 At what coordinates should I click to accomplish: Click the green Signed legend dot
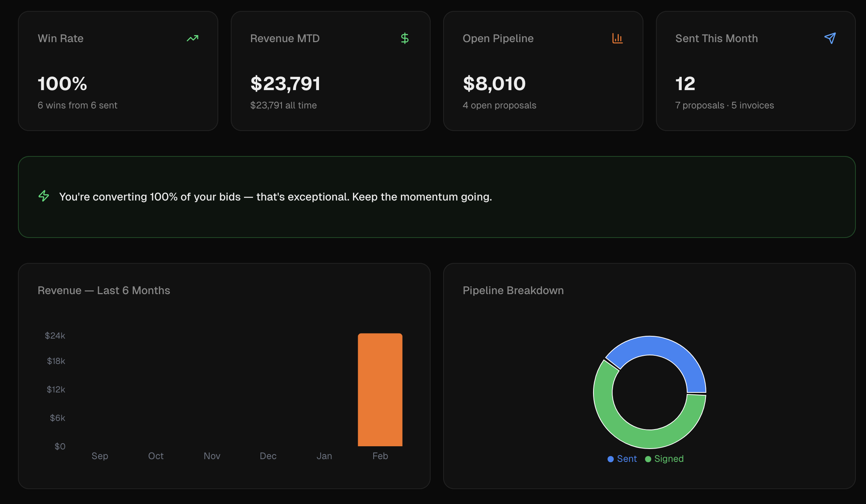point(648,459)
